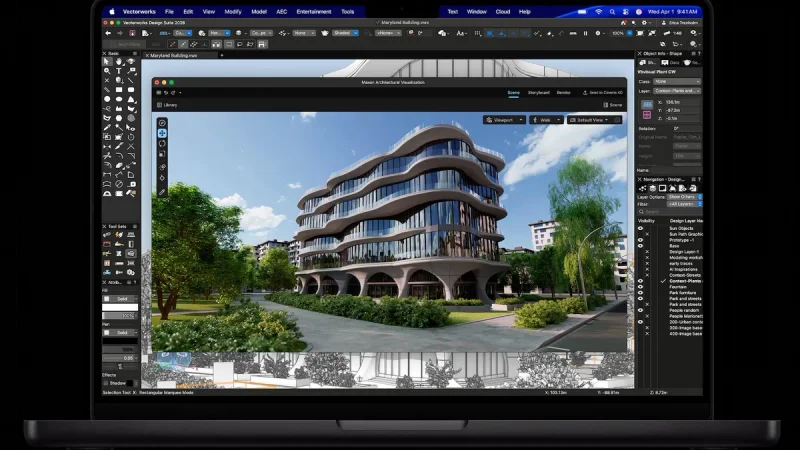The height and width of the screenshot is (450, 800).
Task: Open the Modify menu
Action: pyautogui.click(x=233, y=11)
